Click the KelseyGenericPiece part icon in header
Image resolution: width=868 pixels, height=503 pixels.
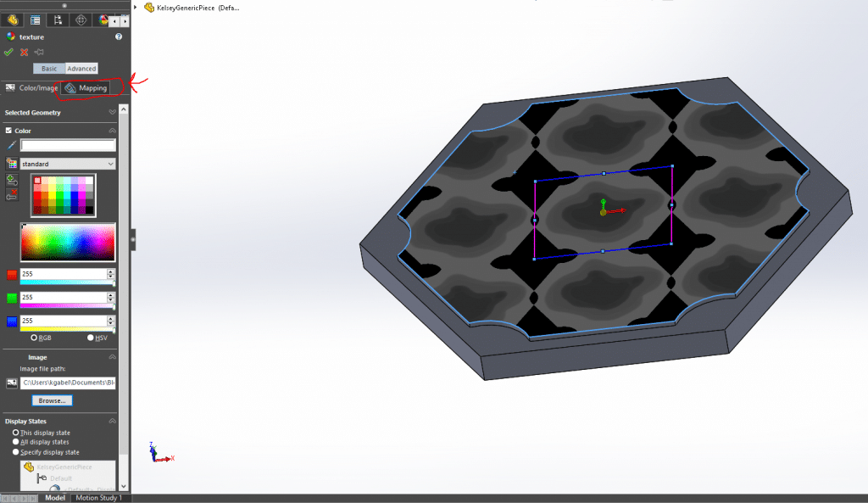(149, 8)
